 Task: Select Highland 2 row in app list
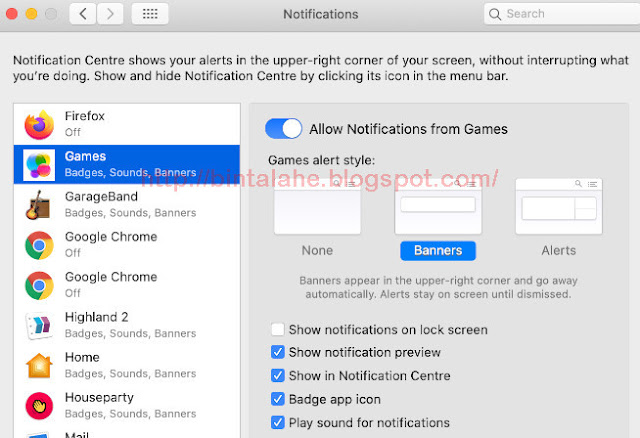click(x=127, y=325)
